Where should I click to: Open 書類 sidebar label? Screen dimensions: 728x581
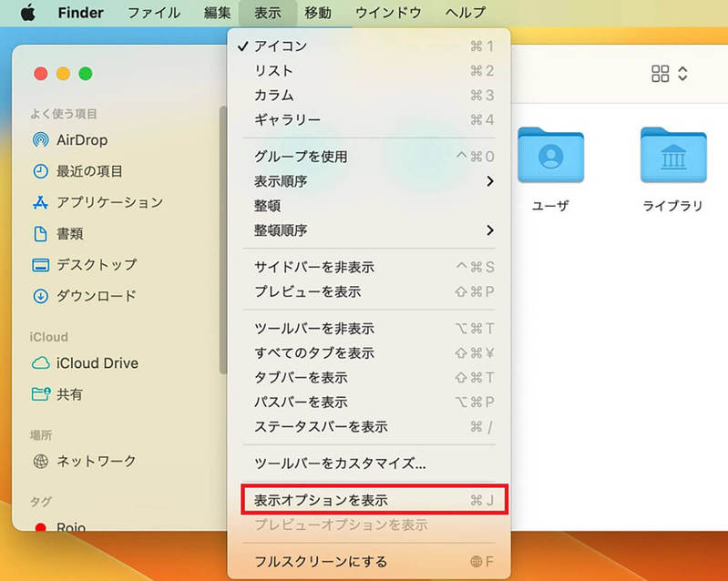click(69, 233)
